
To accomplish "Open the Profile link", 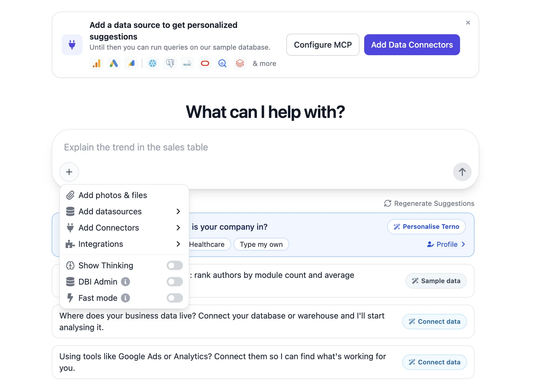I will point(446,244).
